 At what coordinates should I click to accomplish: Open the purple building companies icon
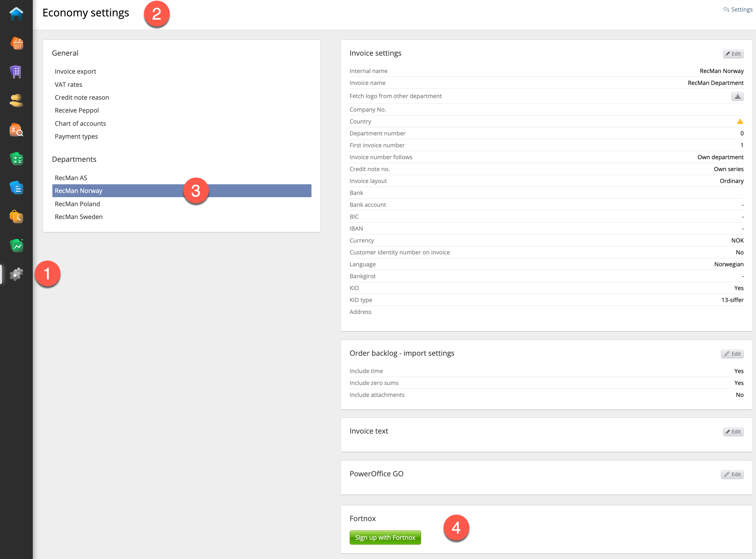(16, 72)
